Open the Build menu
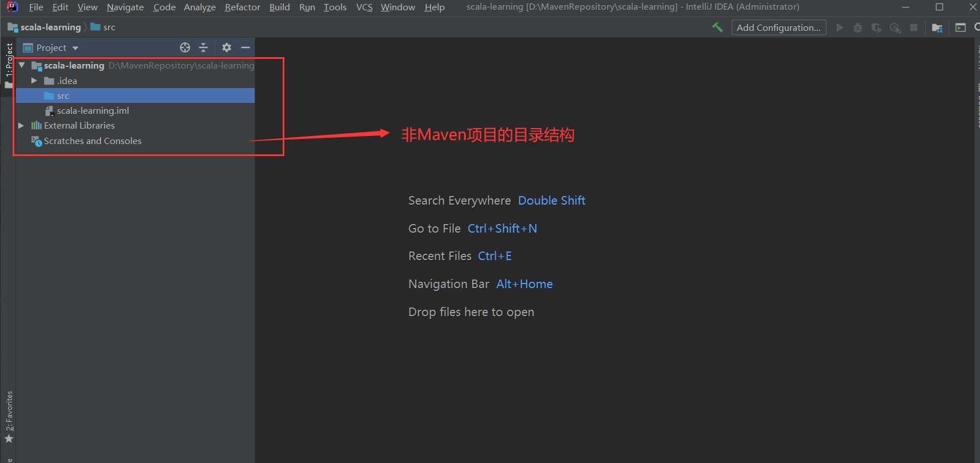This screenshot has width=980, height=463. tap(280, 7)
